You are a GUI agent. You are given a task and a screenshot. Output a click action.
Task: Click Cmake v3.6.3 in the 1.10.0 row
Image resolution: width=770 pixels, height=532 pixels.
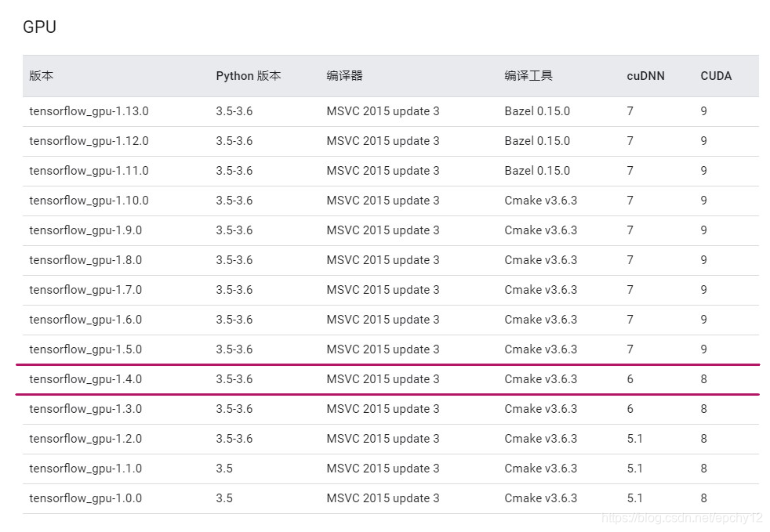(x=541, y=201)
